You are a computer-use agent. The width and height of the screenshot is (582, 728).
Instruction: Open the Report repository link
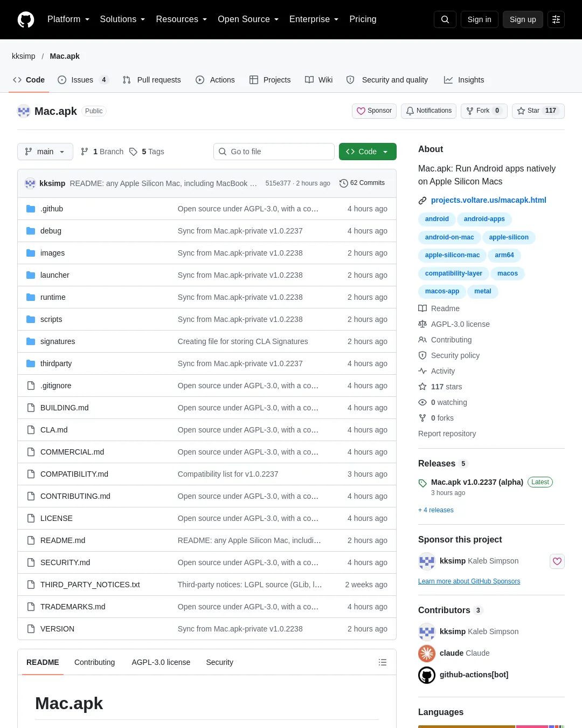(x=447, y=434)
